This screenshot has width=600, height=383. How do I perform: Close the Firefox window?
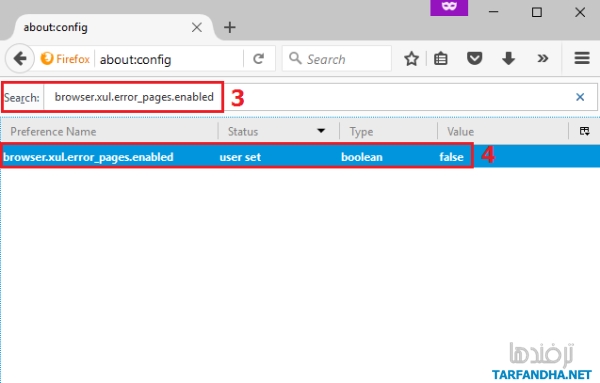(580, 12)
